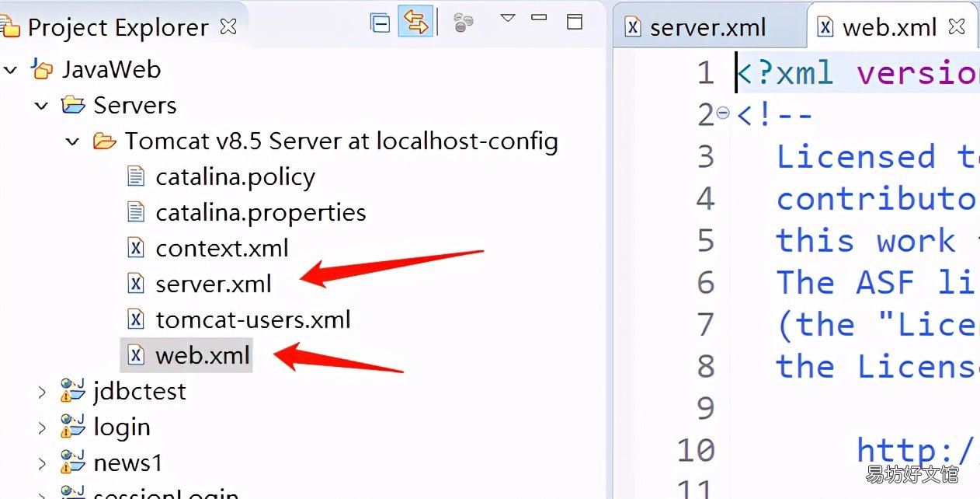
Task: Select the jdbctest project label
Action: click(x=140, y=391)
